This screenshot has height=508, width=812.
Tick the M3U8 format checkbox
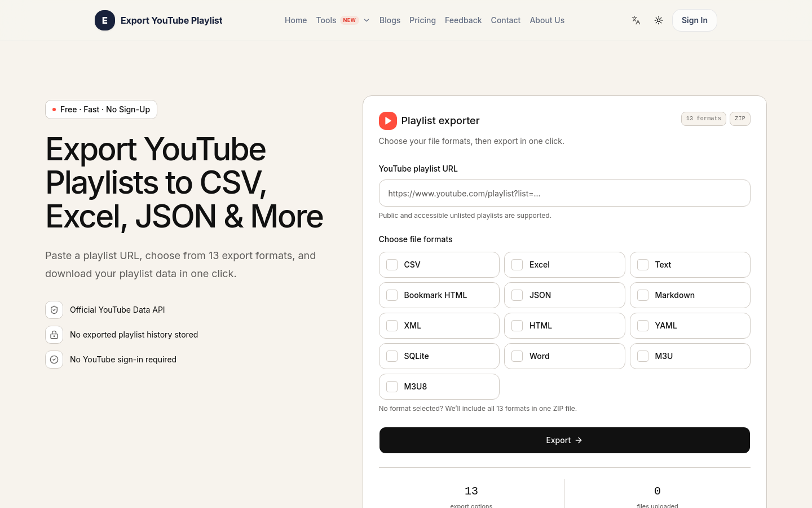coord(392,387)
